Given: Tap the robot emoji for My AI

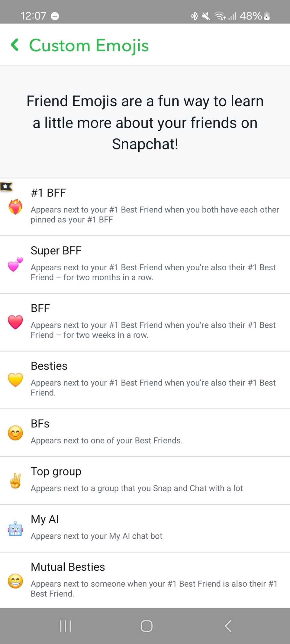Looking at the screenshot, I should 15,528.
